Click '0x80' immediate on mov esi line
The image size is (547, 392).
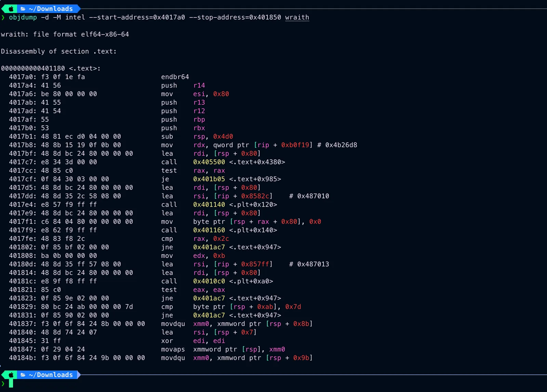point(221,94)
